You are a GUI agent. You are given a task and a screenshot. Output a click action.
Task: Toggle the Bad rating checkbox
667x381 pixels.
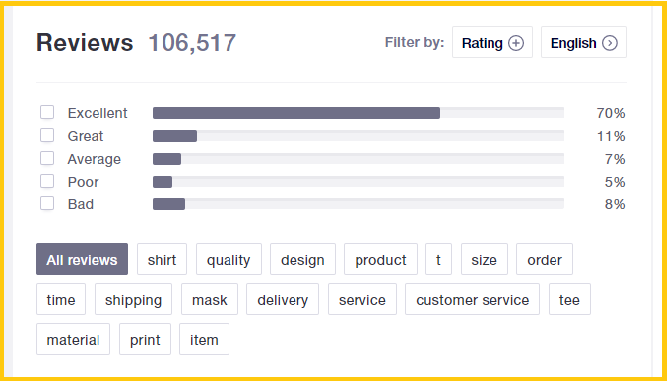(47, 204)
